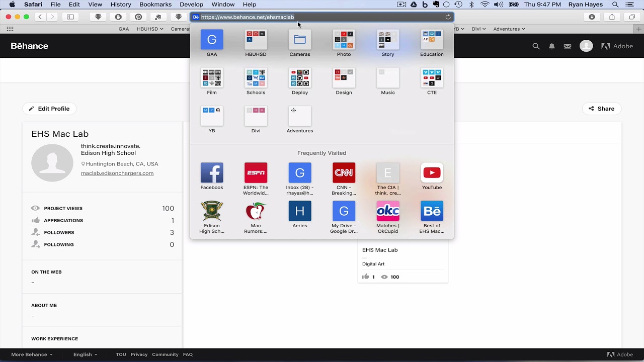Expand HBUHSD bookmarks bar dropdown
This screenshot has width=644, height=362.
tap(150, 29)
